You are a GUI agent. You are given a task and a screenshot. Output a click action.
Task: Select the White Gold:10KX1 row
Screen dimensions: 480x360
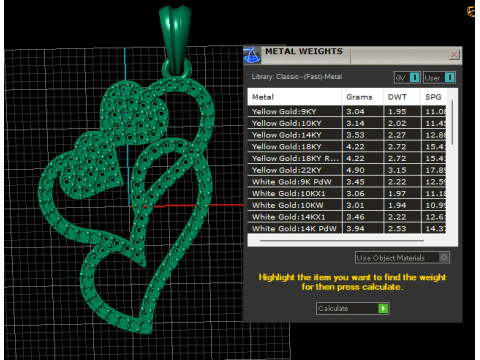(347, 193)
